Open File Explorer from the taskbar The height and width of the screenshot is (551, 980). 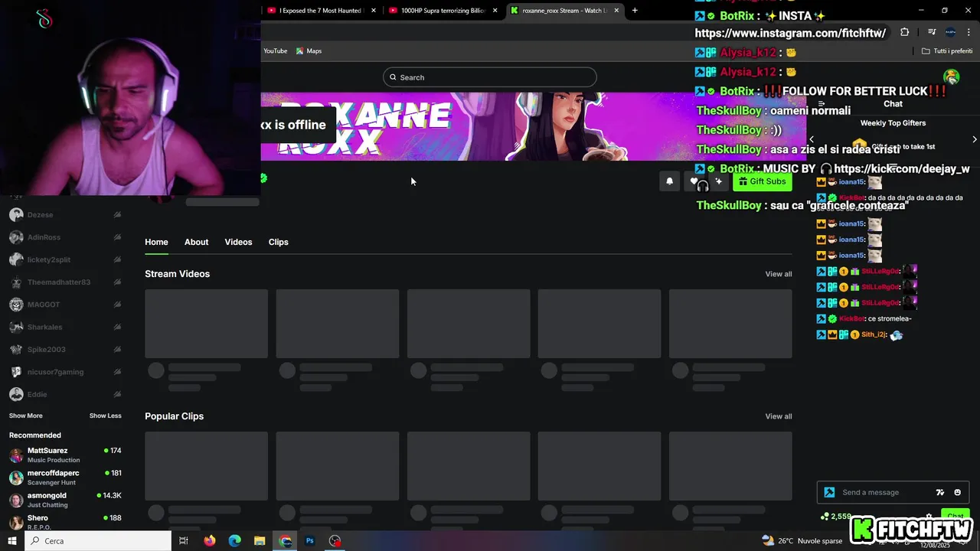click(x=260, y=541)
